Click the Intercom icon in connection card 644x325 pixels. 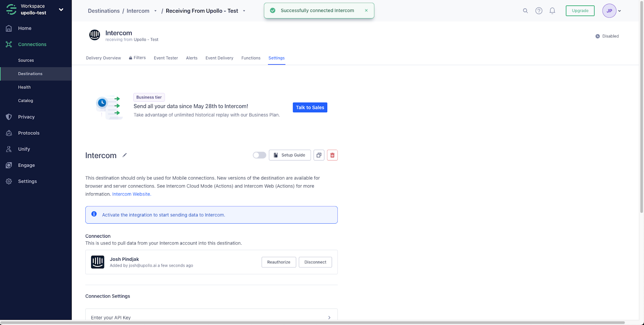(x=98, y=262)
